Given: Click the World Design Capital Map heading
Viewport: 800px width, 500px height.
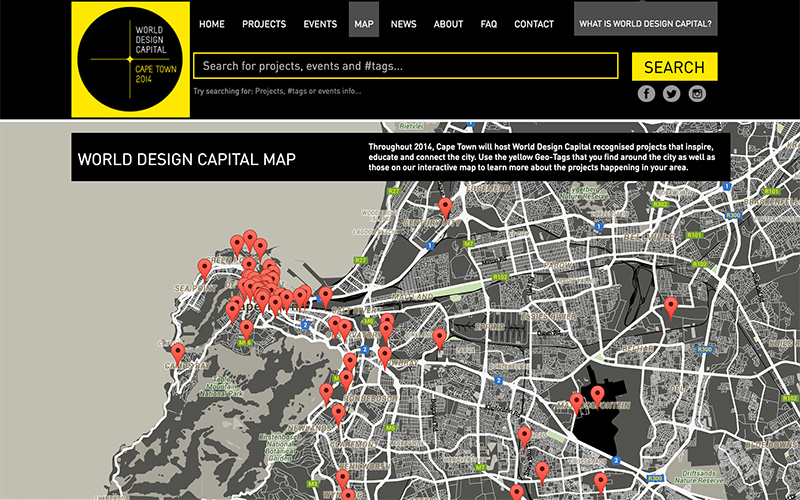Looking at the screenshot, I should click(x=187, y=159).
